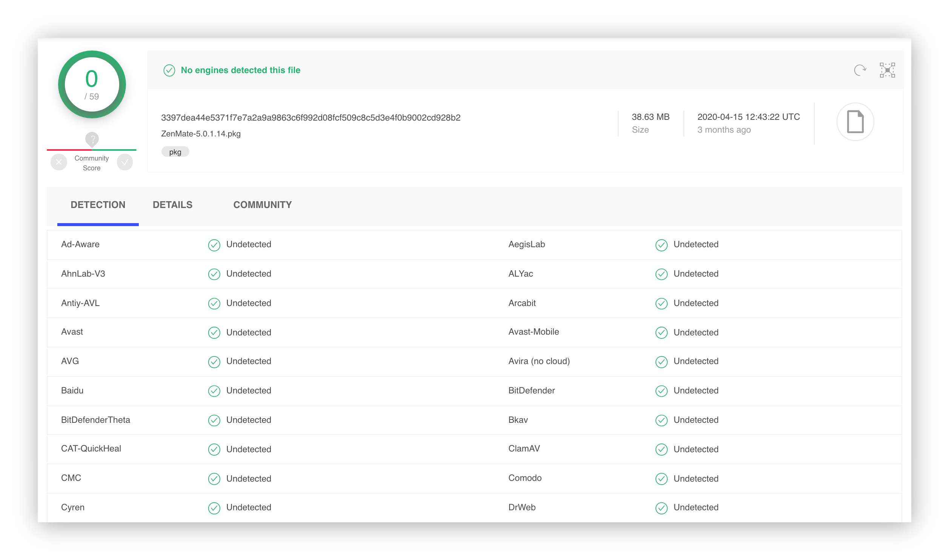This screenshot has height=560, width=949.
Task: Click the ZenMate-5.0.1.14.pkg file name
Action: pos(201,133)
